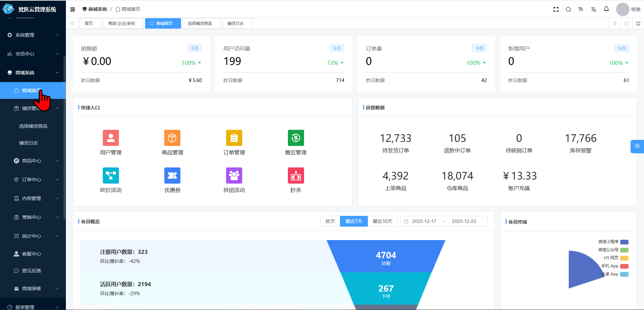644x310 pixels.
Task: Expand the 系统管理 sidebar menu
Action: point(33,35)
